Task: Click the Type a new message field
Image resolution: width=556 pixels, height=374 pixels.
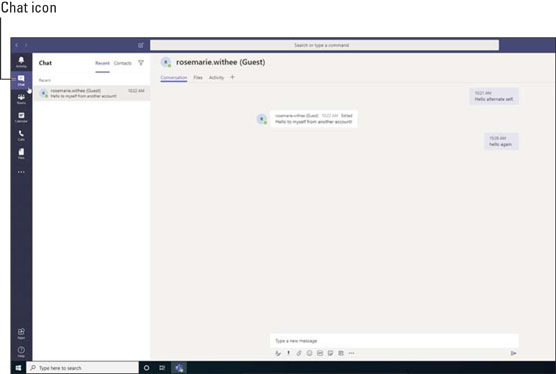Action: (394, 341)
